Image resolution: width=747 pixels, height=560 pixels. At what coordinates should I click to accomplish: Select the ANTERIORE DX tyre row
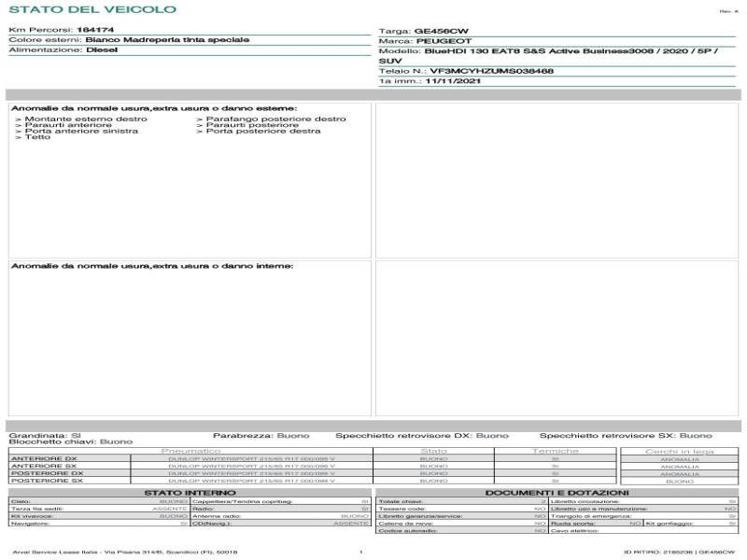[x=44, y=459]
